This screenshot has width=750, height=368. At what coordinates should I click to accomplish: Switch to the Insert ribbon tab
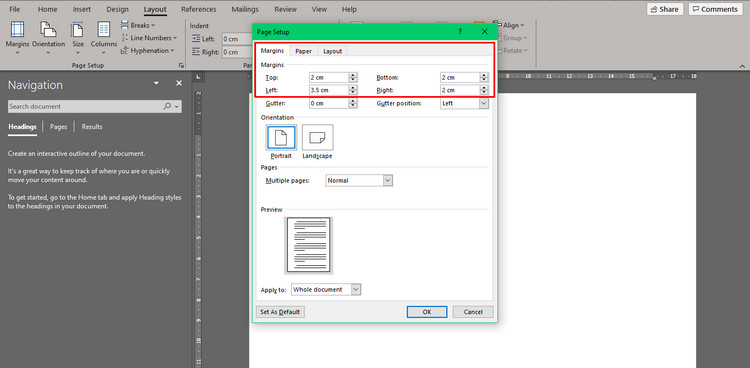(82, 9)
